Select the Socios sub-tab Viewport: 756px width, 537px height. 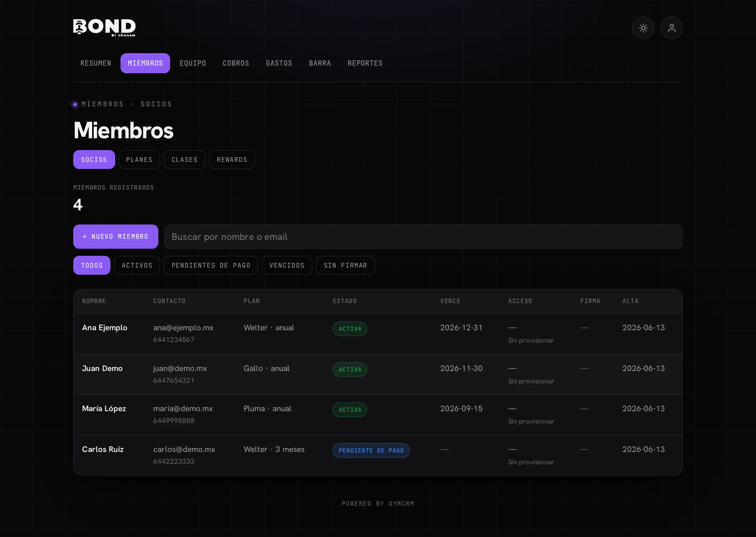click(94, 160)
